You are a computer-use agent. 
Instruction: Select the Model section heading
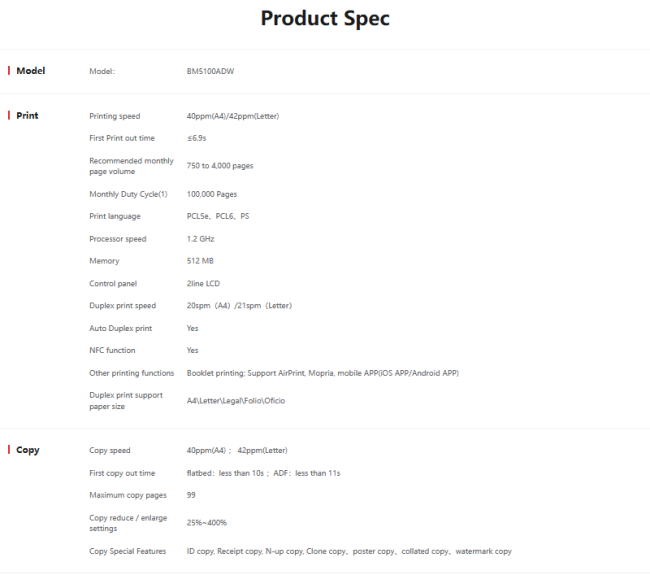coord(30,71)
